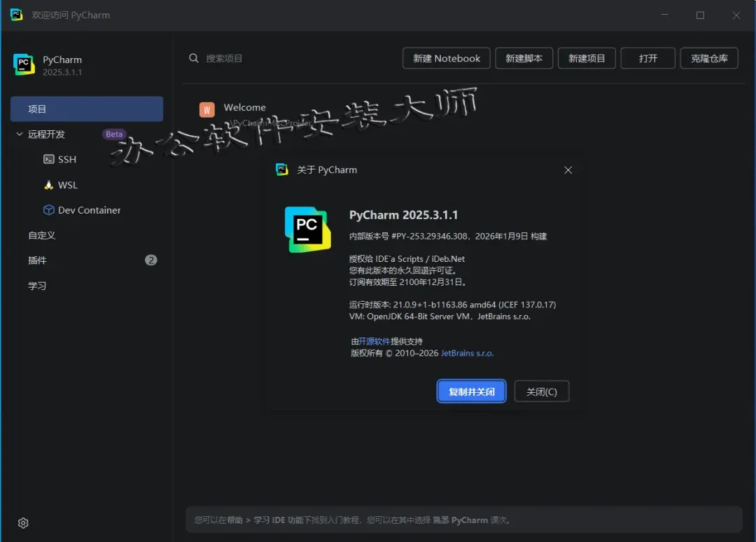This screenshot has height=542, width=756.
Task: Open the 开源软件 link
Action: pyautogui.click(x=374, y=342)
